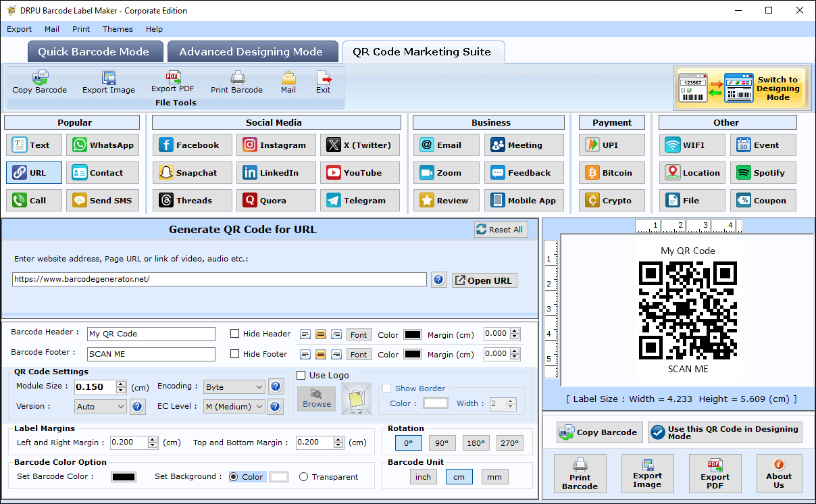
Task: Select the WhatsApp QR type
Action: coord(103,145)
